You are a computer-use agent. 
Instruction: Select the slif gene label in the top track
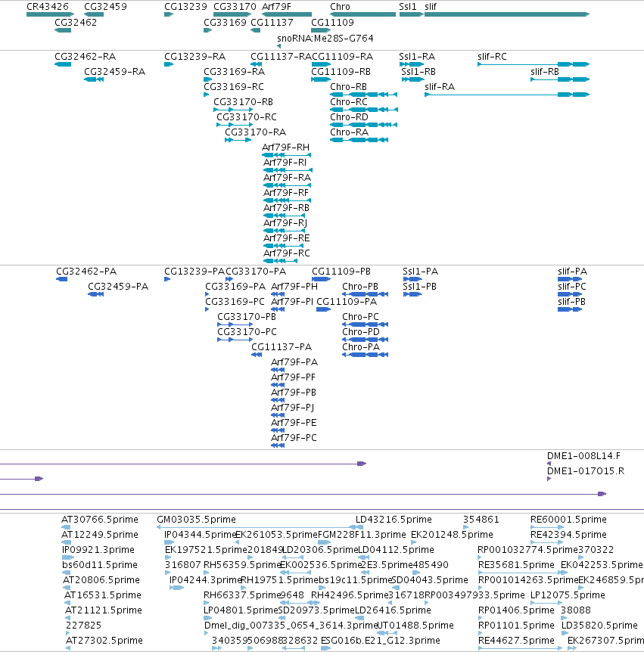[x=431, y=7]
